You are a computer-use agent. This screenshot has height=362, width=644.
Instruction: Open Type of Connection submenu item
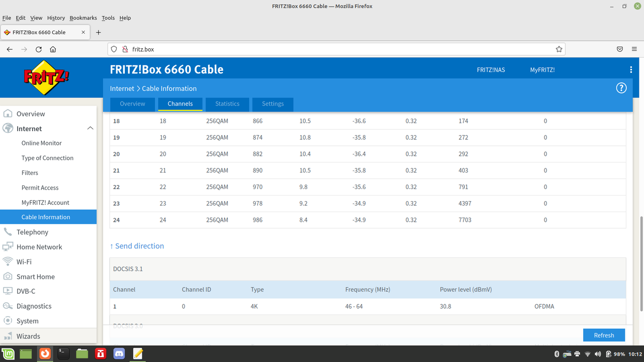point(48,158)
